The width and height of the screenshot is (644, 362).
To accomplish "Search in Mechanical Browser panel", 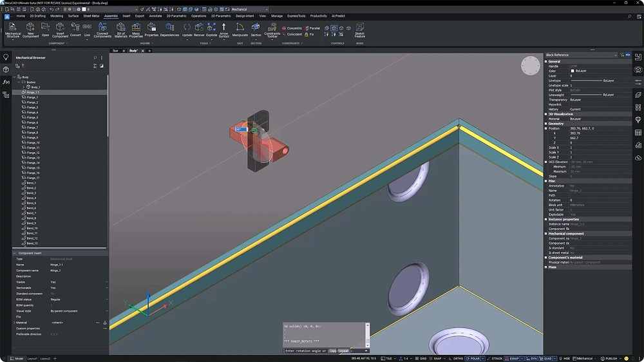I will coord(95,57).
